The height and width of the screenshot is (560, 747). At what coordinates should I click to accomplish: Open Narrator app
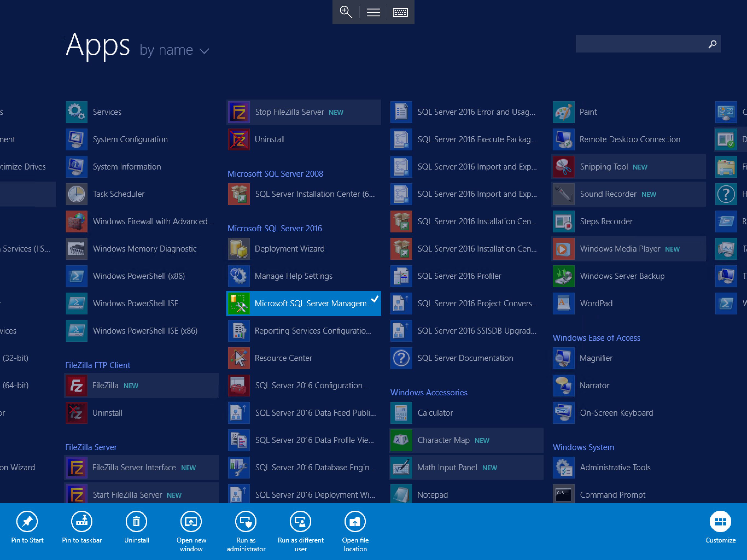pyautogui.click(x=628, y=385)
